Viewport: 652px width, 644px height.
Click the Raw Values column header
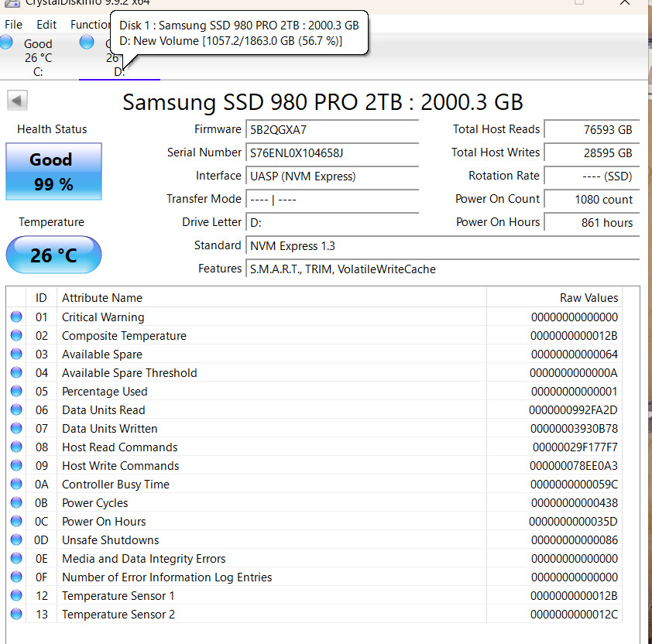pos(554,298)
